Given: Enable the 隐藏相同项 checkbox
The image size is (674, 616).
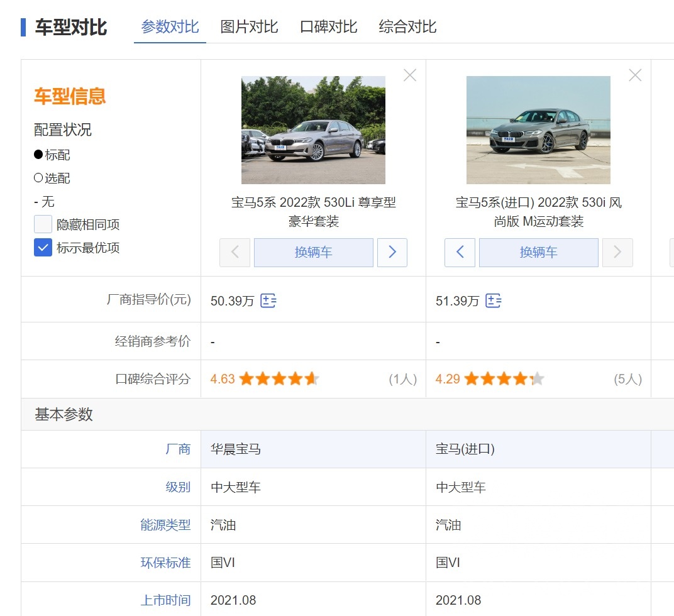Looking at the screenshot, I should (41, 224).
